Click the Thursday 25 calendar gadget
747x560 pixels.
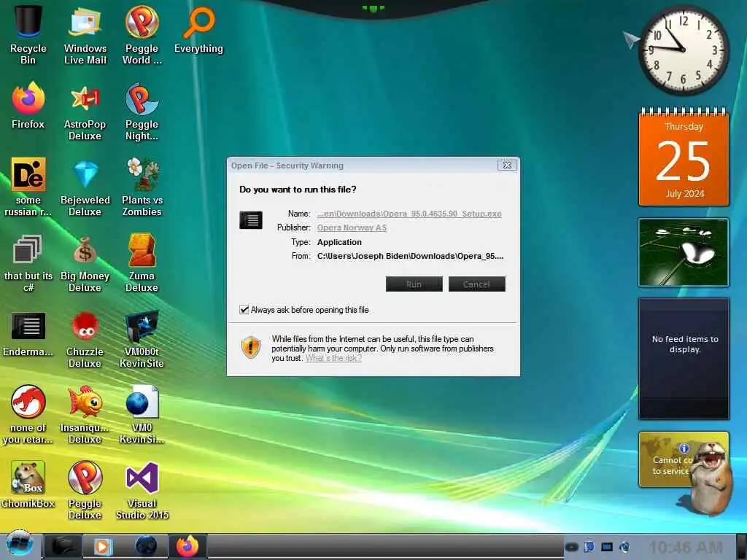pyautogui.click(x=684, y=157)
